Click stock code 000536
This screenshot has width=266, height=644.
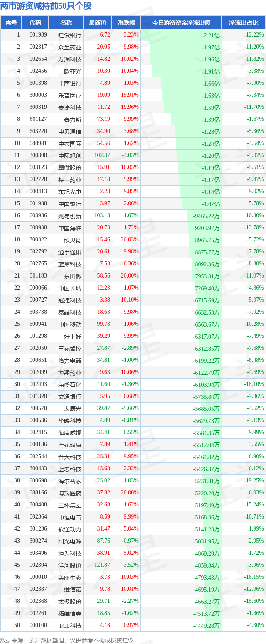click(x=38, y=420)
